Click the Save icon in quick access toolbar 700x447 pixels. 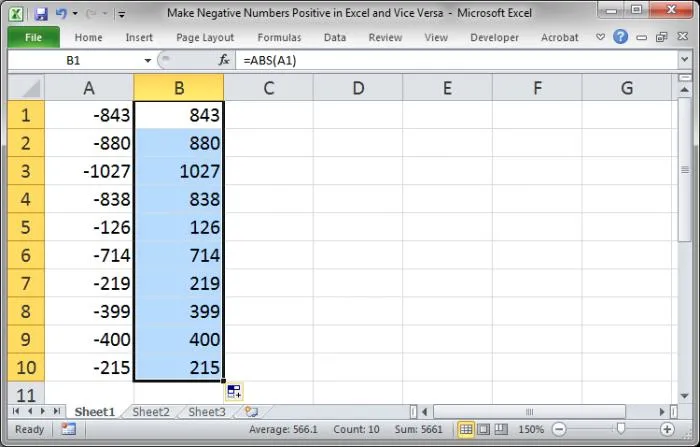41,13
